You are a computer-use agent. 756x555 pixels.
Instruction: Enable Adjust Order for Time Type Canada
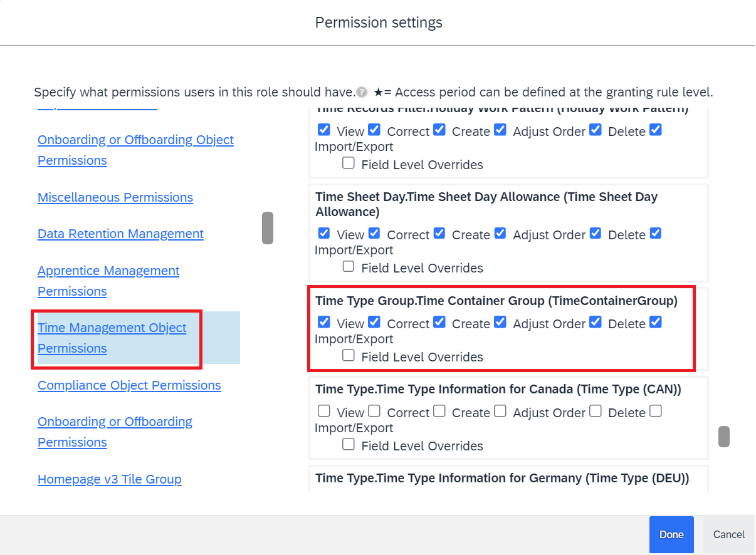[x=500, y=411]
